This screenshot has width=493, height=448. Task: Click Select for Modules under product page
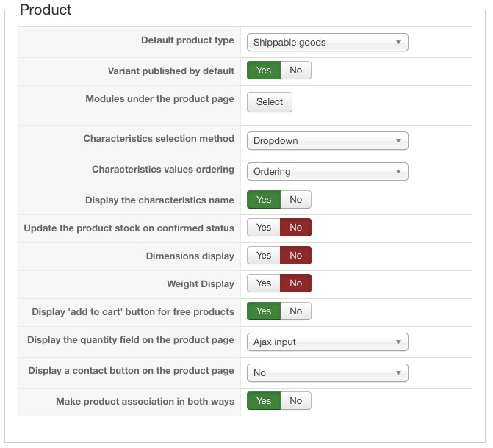pyautogui.click(x=269, y=102)
